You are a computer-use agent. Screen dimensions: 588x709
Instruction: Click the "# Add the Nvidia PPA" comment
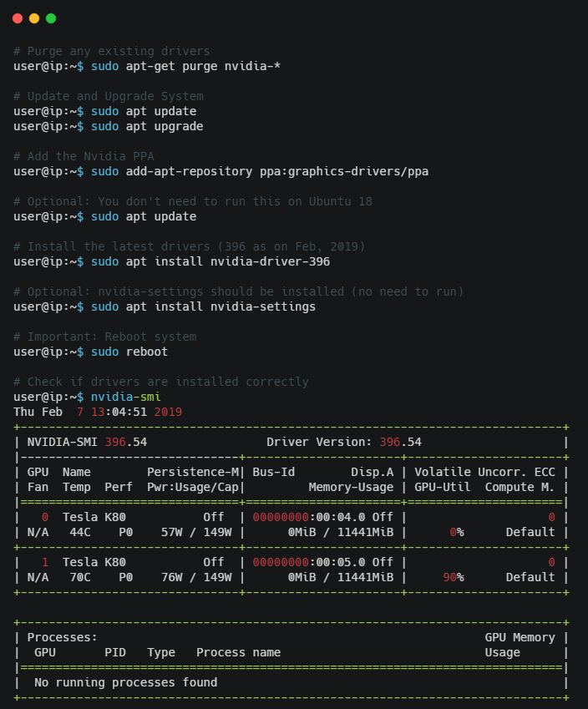click(x=84, y=156)
